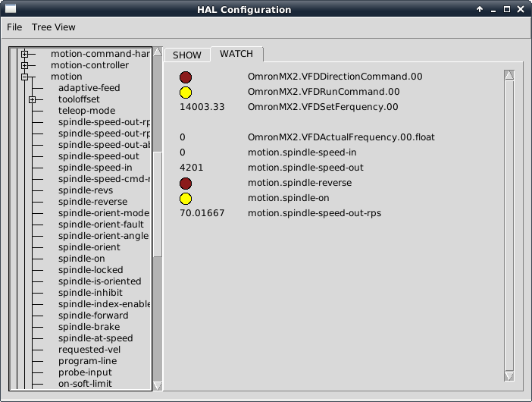The width and height of the screenshot is (532, 402).
Task: Click the motion.spindle-reverse watch label
Action: tap(299, 183)
